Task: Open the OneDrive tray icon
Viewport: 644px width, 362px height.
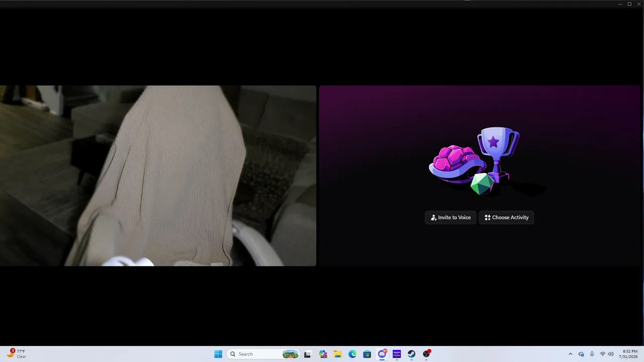Action: (581, 354)
